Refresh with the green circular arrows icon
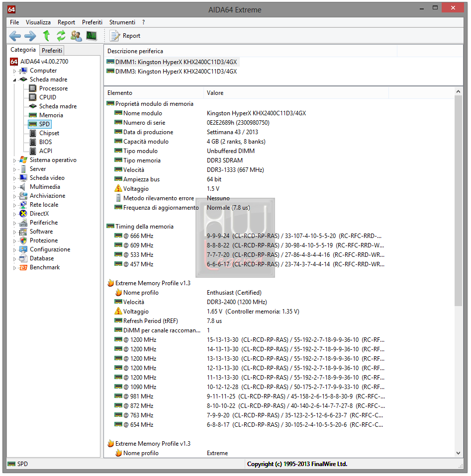Screen dimensions: 471x476 [x=61, y=35]
